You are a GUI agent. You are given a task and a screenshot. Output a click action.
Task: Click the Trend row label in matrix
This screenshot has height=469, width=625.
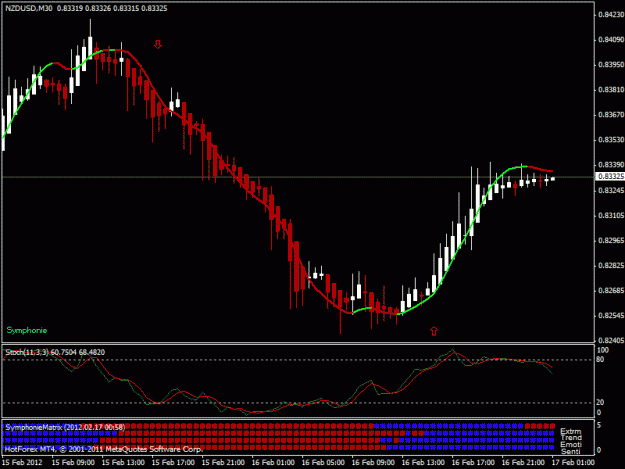pos(571,438)
